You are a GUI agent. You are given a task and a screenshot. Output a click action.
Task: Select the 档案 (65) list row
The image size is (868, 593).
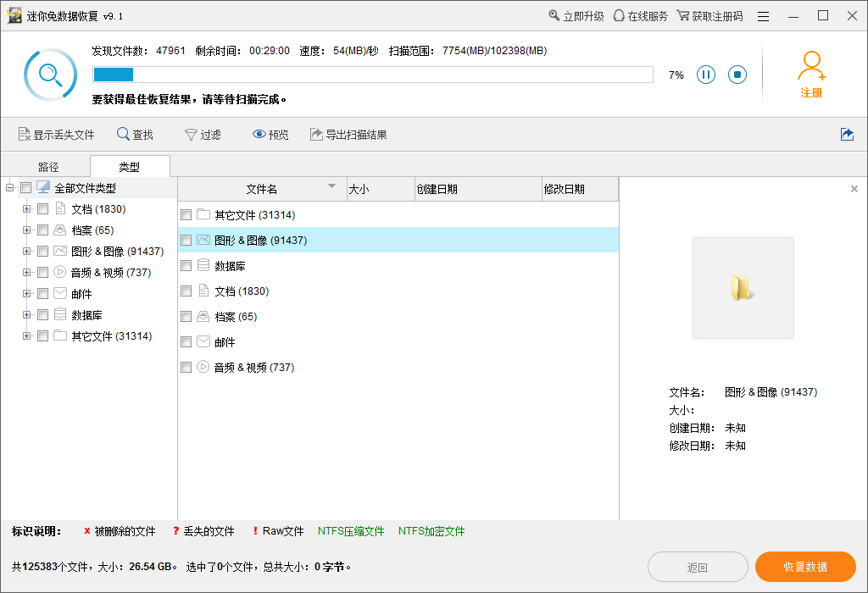(x=398, y=317)
